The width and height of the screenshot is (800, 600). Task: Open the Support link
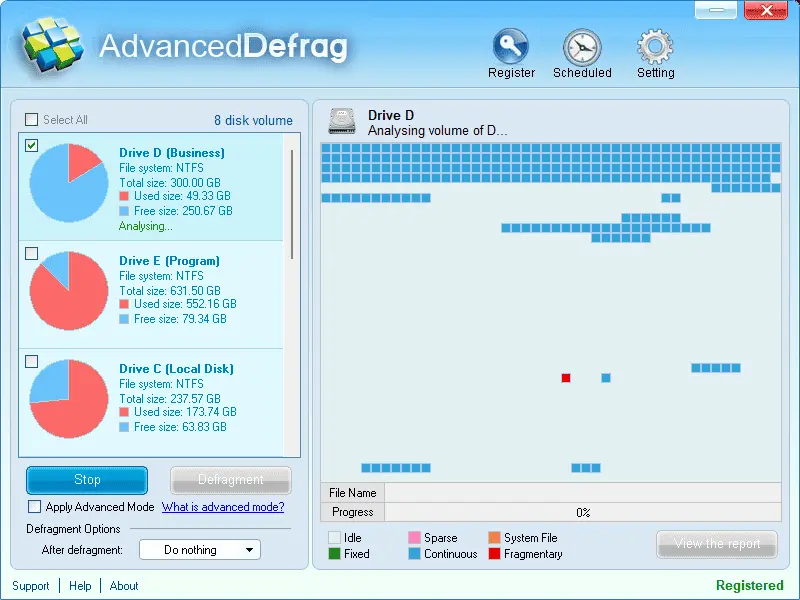click(x=31, y=586)
